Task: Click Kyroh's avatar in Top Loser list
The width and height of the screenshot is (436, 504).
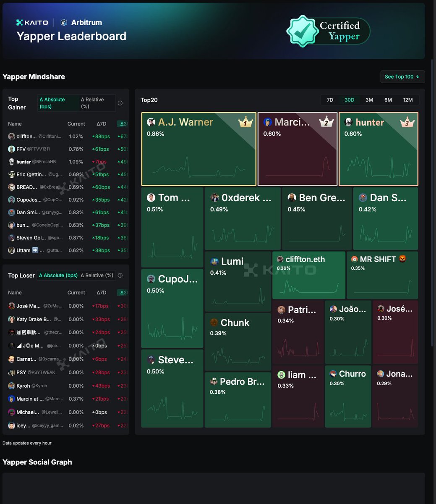Action: (x=12, y=386)
